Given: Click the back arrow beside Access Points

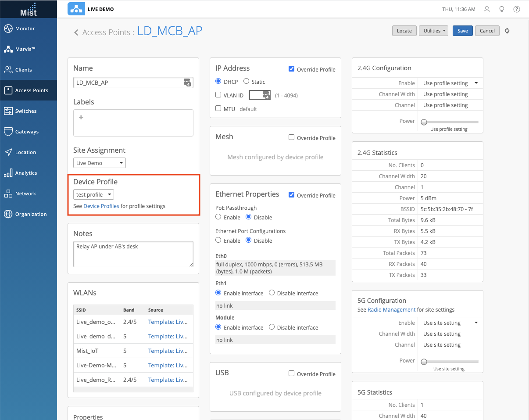Looking at the screenshot, I should click(x=76, y=32).
